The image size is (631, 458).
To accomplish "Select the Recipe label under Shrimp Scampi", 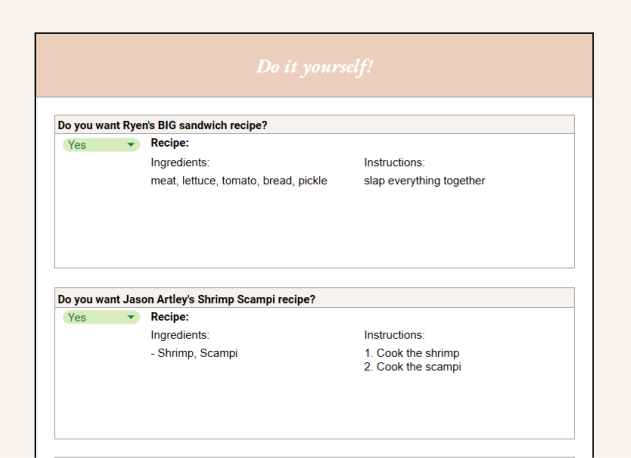I will click(x=170, y=316).
